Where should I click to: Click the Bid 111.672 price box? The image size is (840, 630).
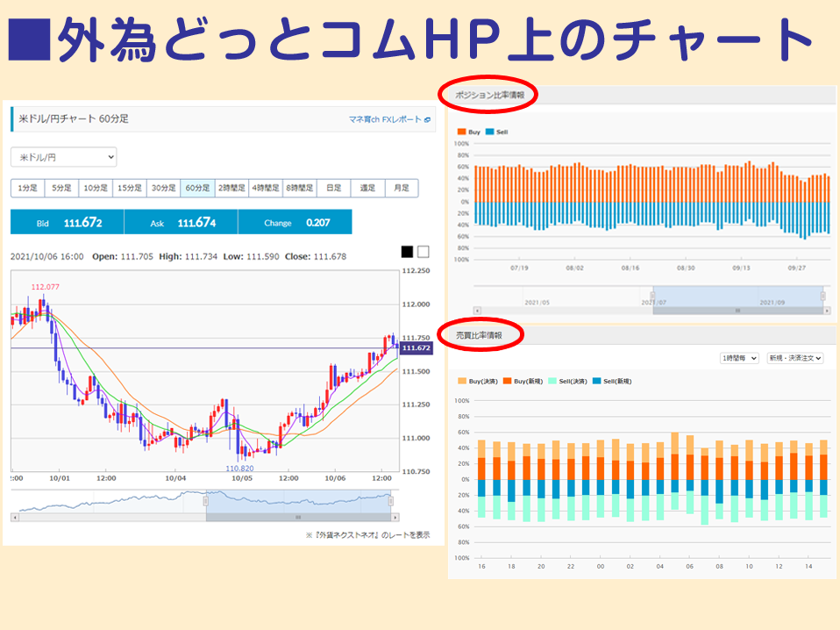pyautogui.click(x=68, y=222)
